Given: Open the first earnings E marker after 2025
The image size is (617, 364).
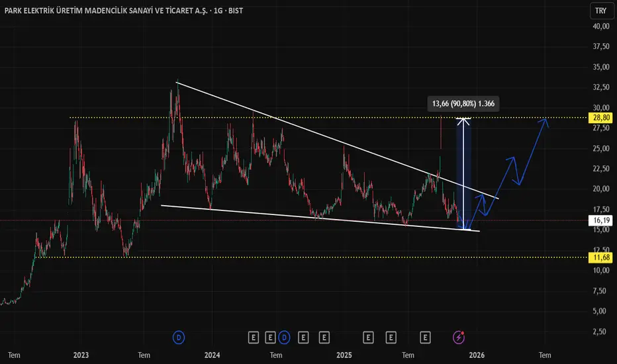Looking at the screenshot, I should pos(368,338).
